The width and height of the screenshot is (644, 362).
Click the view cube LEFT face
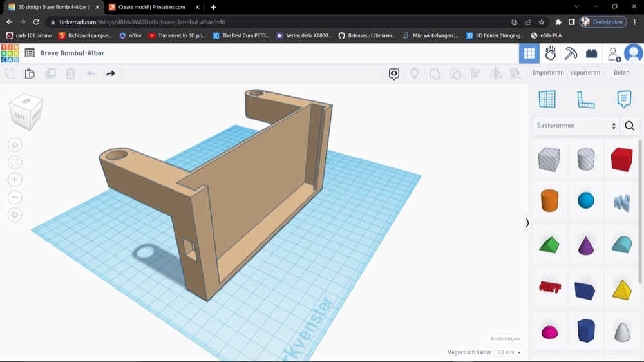tap(20, 116)
